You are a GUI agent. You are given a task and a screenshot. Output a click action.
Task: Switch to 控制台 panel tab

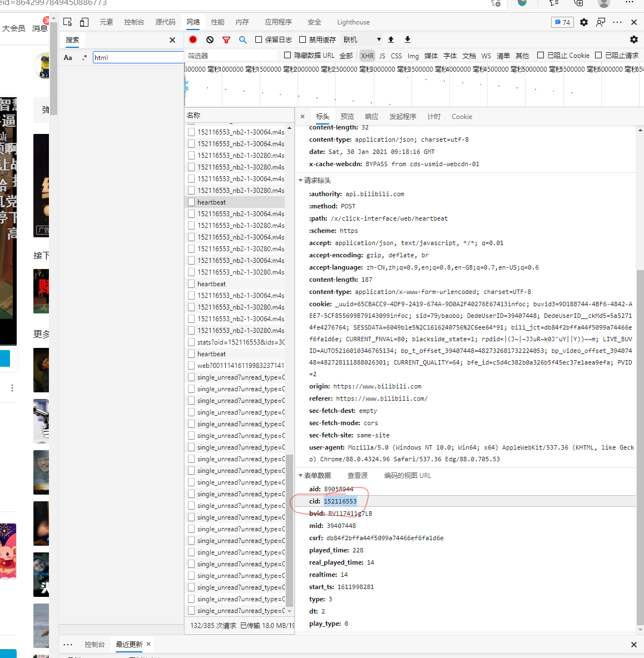[x=134, y=22]
